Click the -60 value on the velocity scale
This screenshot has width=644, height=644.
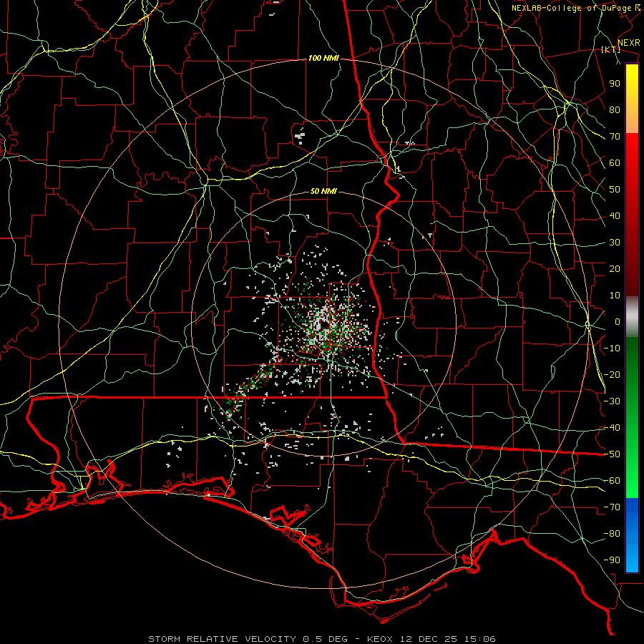click(x=612, y=481)
